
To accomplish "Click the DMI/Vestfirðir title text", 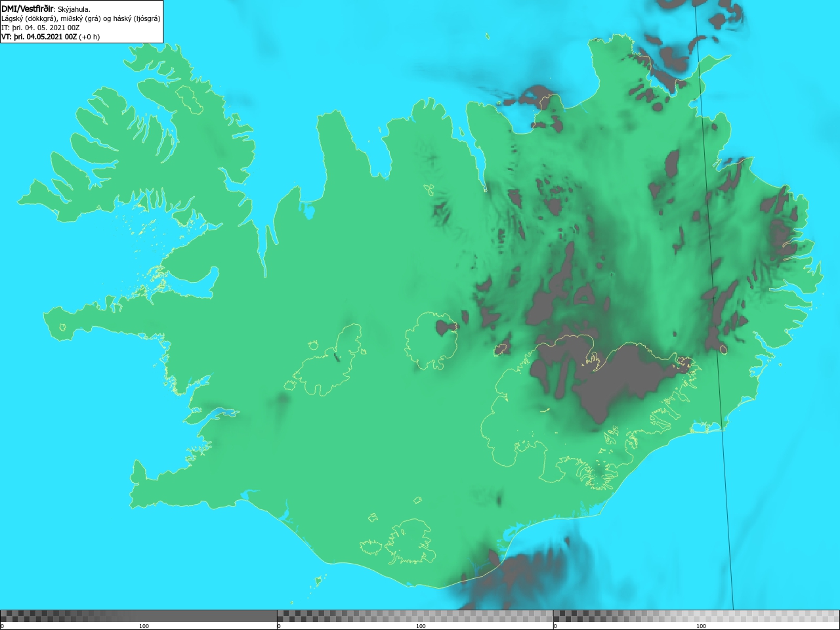I will click(28, 9).
